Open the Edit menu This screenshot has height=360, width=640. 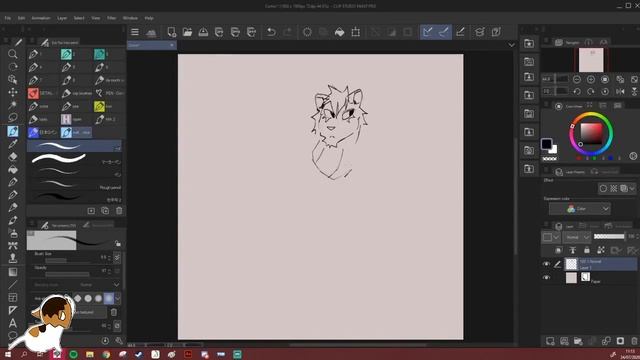point(21,18)
